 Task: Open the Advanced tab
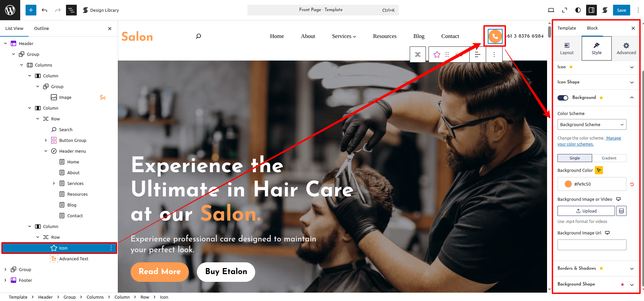pyautogui.click(x=626, y=48)
